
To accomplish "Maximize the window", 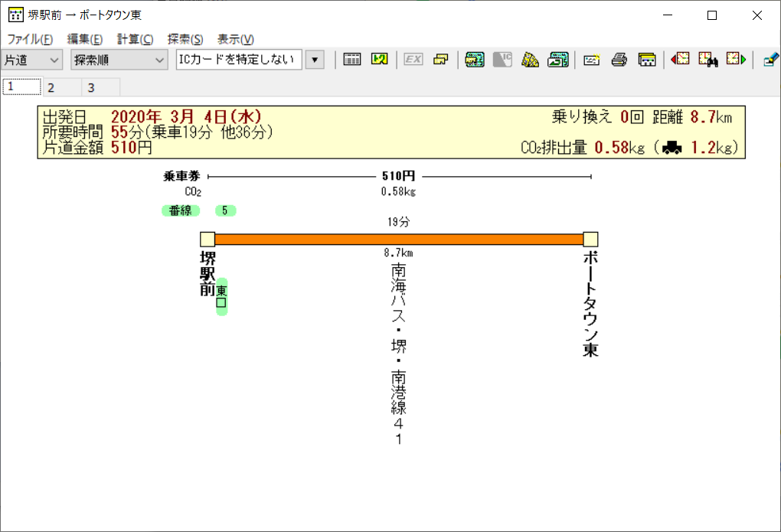I will pos(712,15).
